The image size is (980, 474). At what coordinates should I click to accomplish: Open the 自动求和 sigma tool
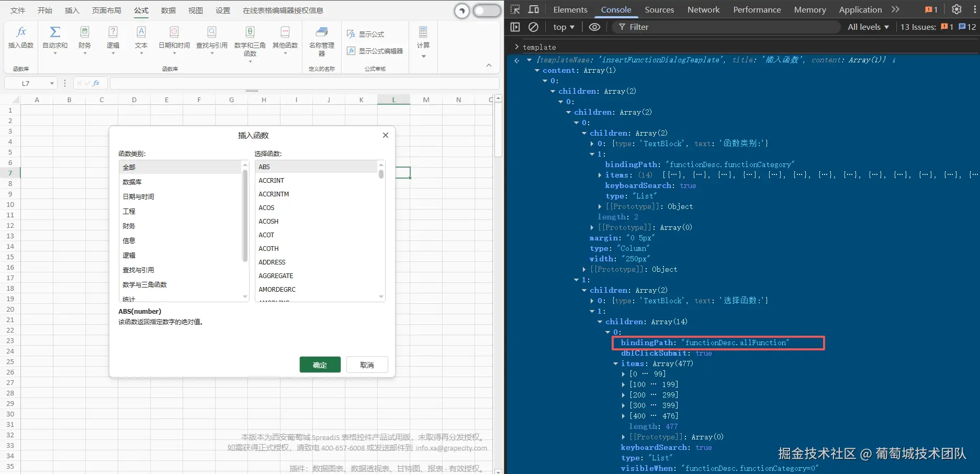(x=55, y=32)
